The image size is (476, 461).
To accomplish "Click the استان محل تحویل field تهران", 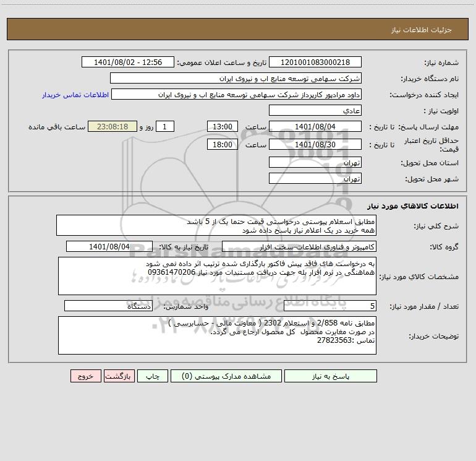I will coord(315,162).
